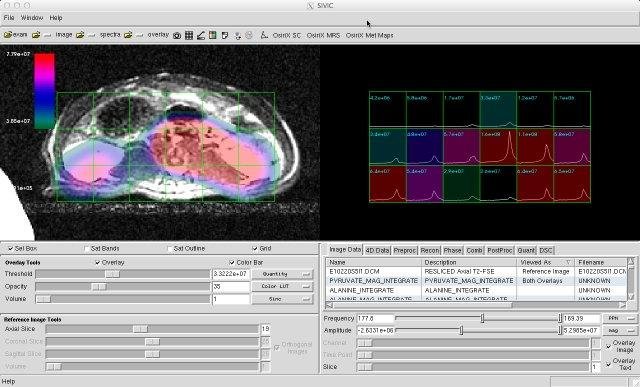Click the Threshold slider handle
The height and width of the screenshot is (387, 640).
click(x=112, y=274)
